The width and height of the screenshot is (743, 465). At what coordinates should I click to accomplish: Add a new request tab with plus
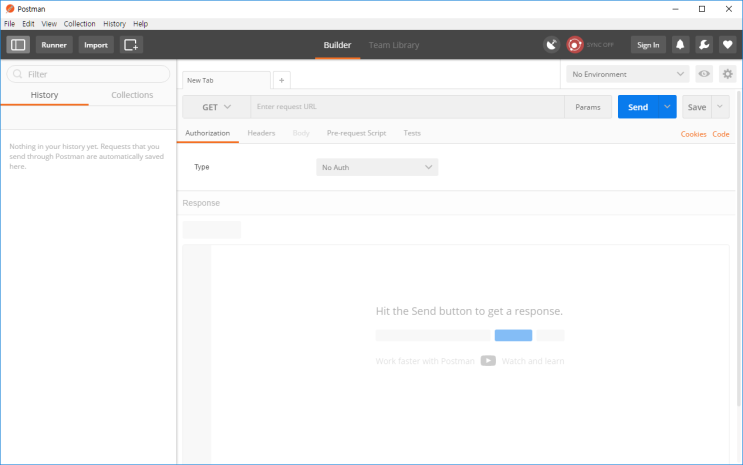(x=281, y=80)
